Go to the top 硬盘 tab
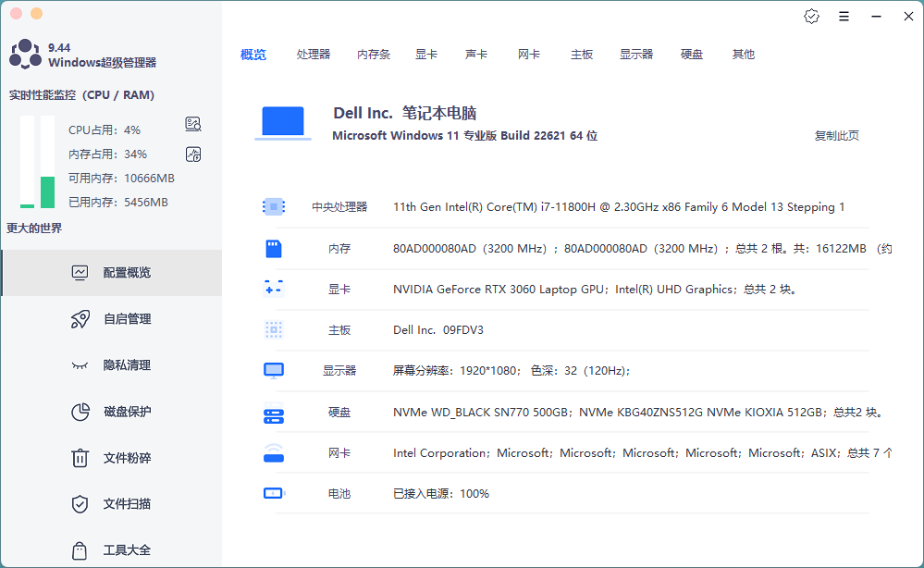Viewport: 924px width, 568px height. [x=692, y=55]
